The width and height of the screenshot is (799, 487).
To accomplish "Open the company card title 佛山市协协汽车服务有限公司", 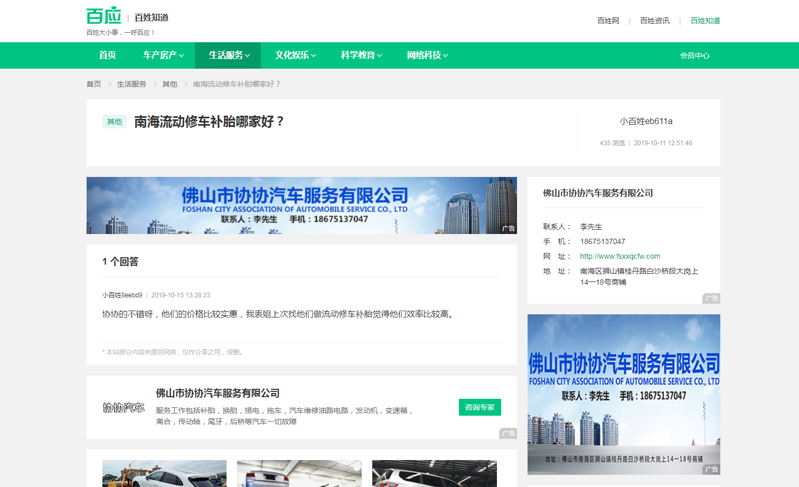I will (x=218, y=393).
